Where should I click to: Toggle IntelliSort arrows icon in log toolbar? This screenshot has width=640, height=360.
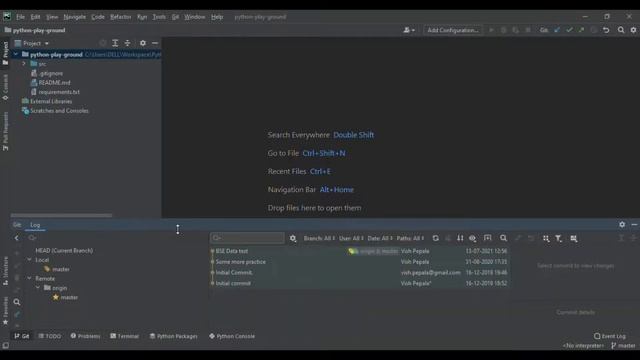click(460, 238)
